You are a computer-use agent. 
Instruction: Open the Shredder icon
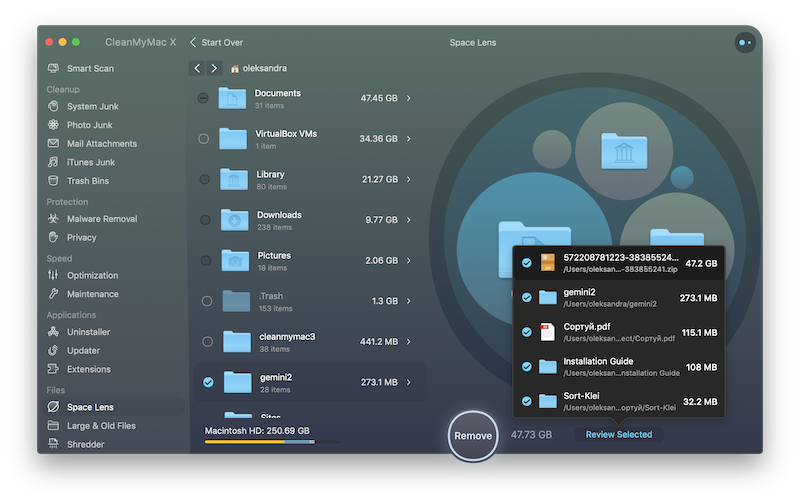point(53,444)
